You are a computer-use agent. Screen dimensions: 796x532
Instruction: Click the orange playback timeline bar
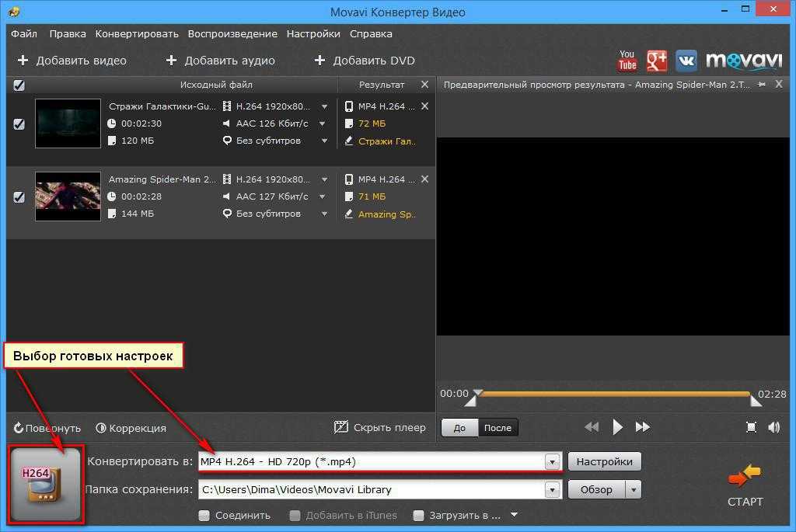(614, 394)
